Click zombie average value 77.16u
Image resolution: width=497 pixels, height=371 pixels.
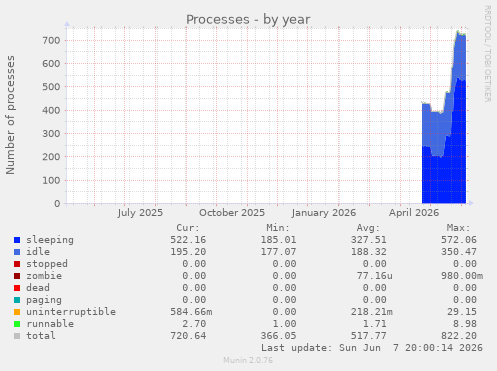(375, 276)
